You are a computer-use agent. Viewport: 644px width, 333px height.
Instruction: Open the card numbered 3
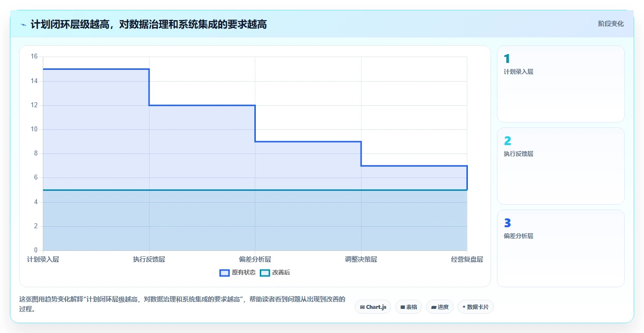[561, 248]
